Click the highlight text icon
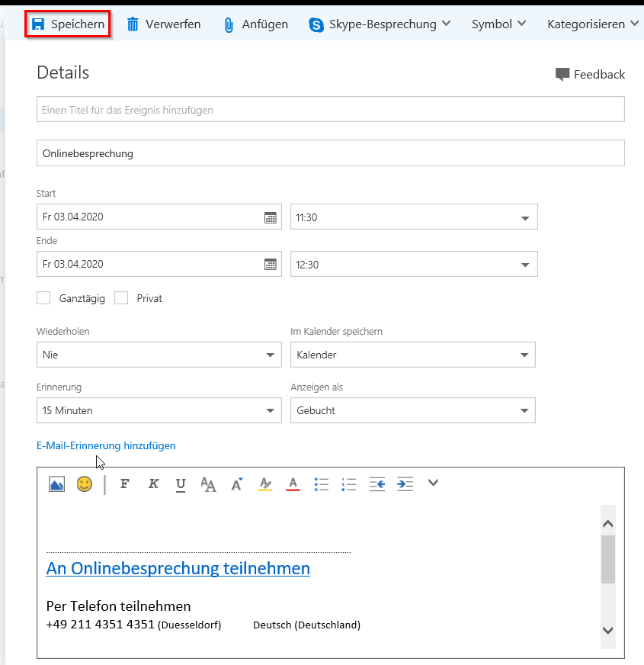 click(x=265, y=484)
